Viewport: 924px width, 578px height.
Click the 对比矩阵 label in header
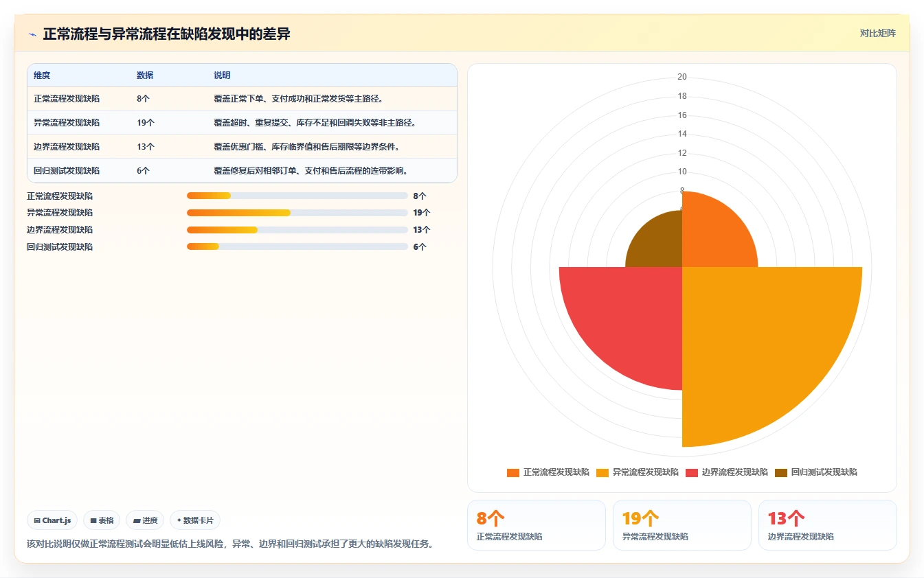point(877,33)
